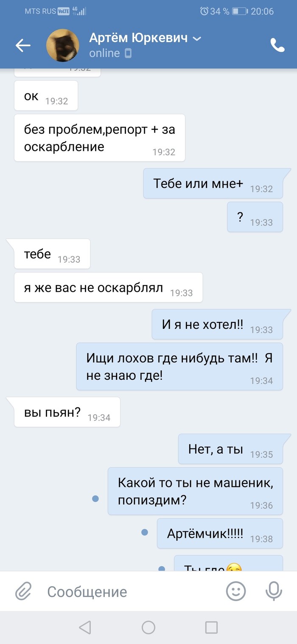
Task: Tap the back arrow icon
Action: (x=23, y=45)
